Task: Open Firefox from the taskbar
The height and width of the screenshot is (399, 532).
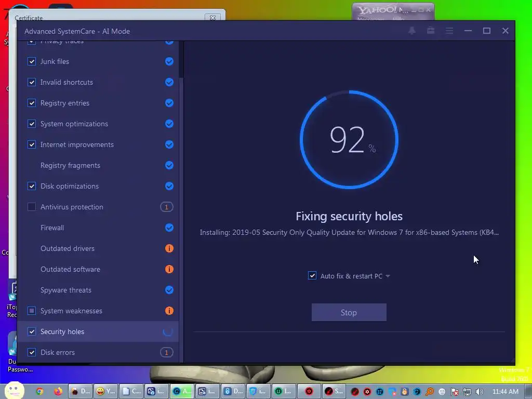Action: click(x=58, y=392)
